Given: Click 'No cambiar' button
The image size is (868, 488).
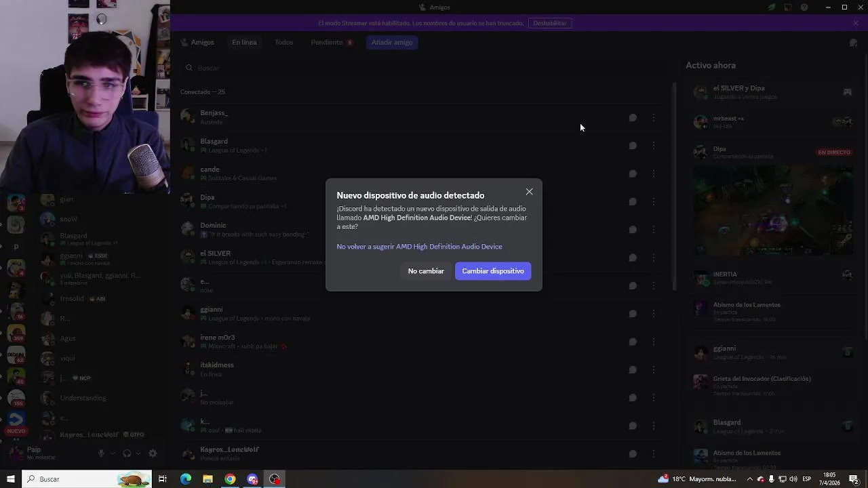Looking at the screenshot, I should [426, 271].
